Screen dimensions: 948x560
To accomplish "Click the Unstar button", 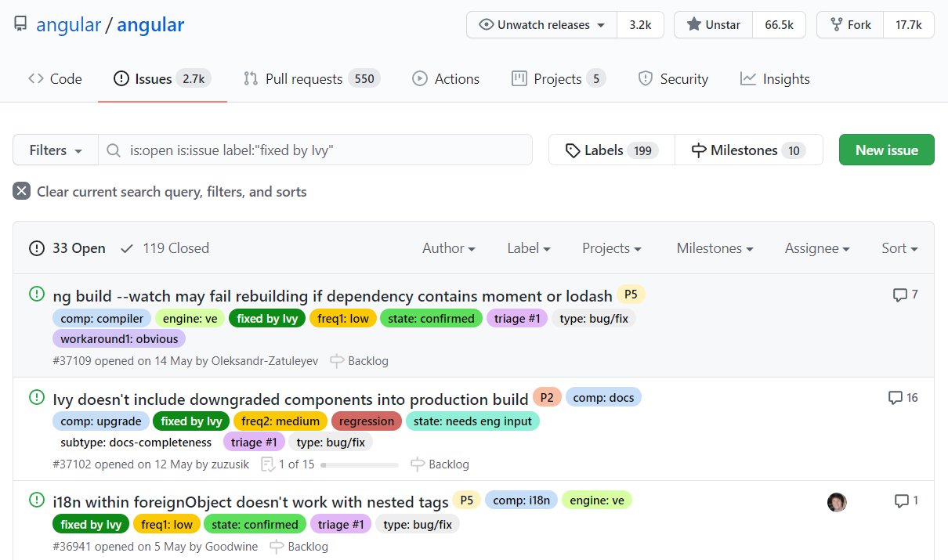I will tap(714, 25).
